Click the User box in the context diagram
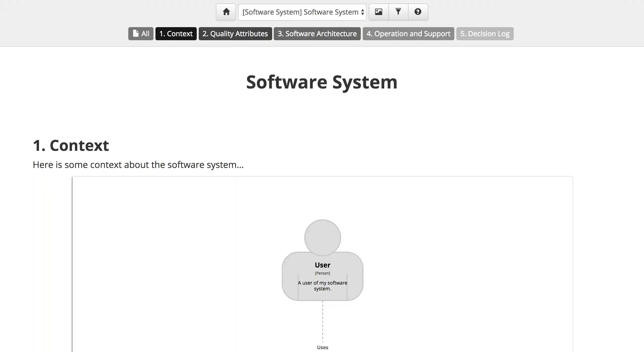 tap(323, 277)
